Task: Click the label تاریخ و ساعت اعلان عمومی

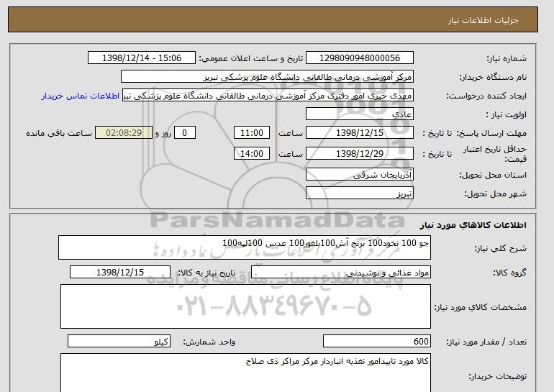Action: 251,58
